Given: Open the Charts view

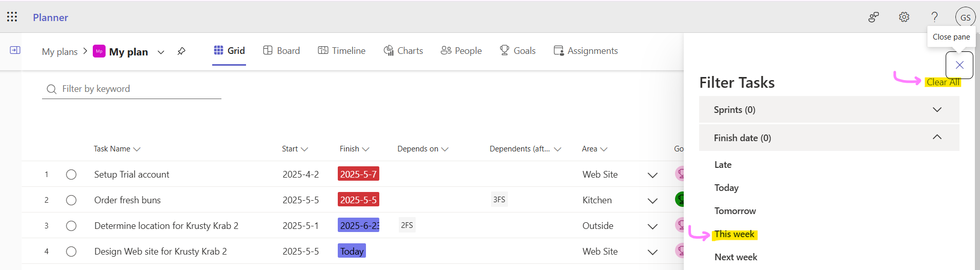Looking at the screenshot, I should (x=403, y=50).
